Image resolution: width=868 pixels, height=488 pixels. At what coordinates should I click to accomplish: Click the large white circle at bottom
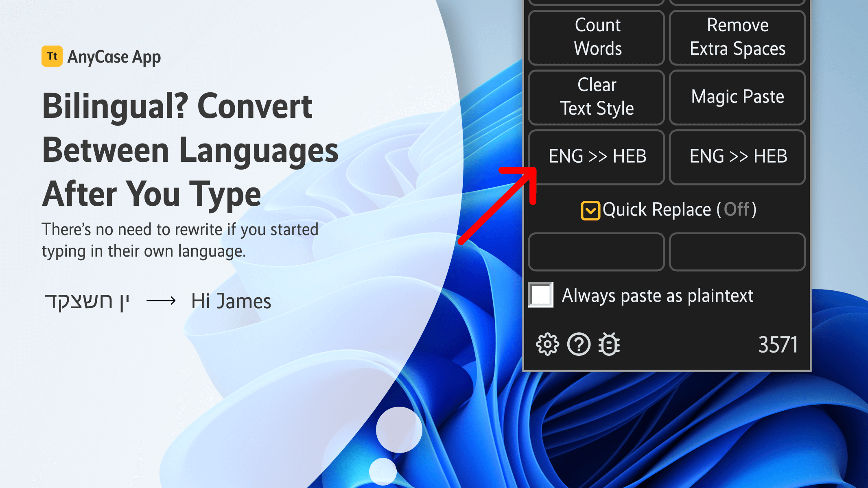click(x=399, y=429)
